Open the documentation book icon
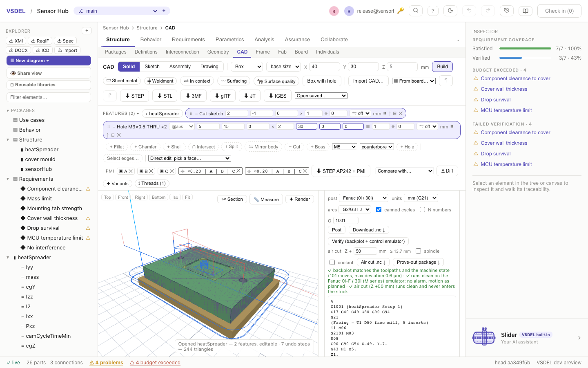This screenshot has height=368, width=588. point(526,11)
